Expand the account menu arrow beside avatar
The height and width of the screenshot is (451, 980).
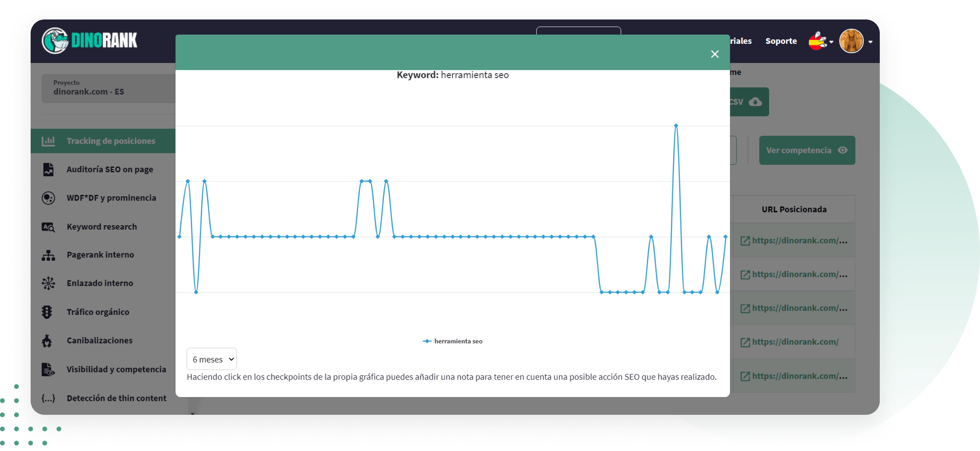(x=870, y=42)
